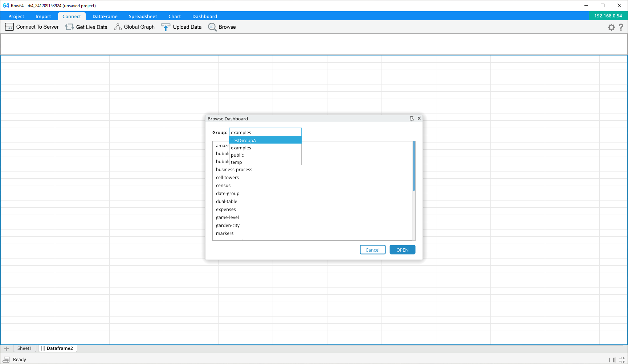Click the help question mark icon
Viewport: 628px width, 364px height.
621,27
